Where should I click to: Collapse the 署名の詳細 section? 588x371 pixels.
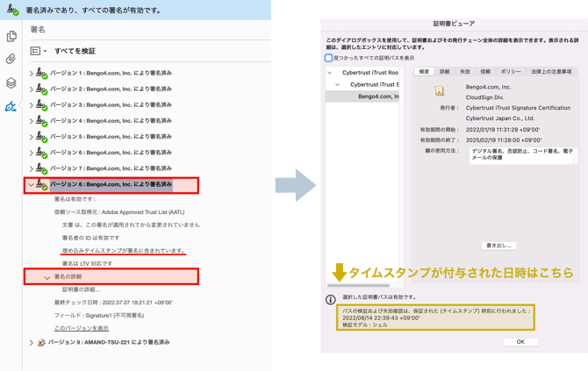pyautogui.click(x=47, y=278)
